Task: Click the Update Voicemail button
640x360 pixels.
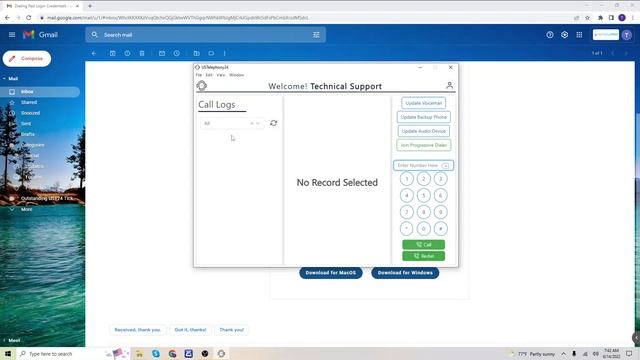Action: coord(423,103)
